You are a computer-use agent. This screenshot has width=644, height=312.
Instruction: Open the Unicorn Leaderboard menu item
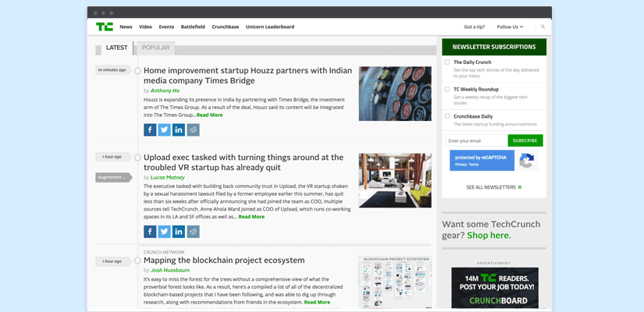click(x=270, y=27)
